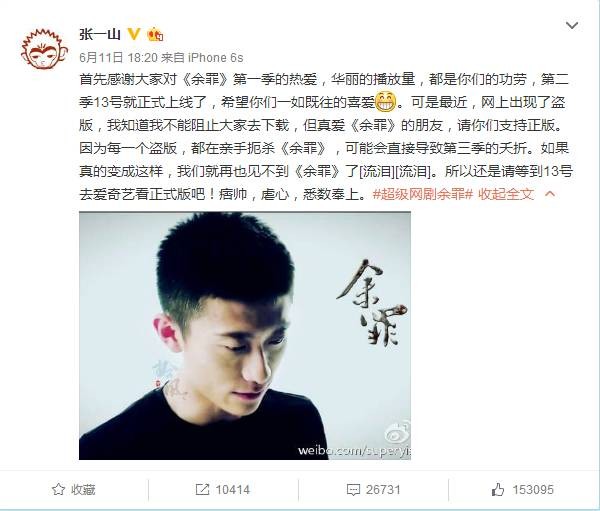The image size is (600, 511).
Task: Click the collapse arrow beside 收起全文
Action: click(x=549, y=194)
